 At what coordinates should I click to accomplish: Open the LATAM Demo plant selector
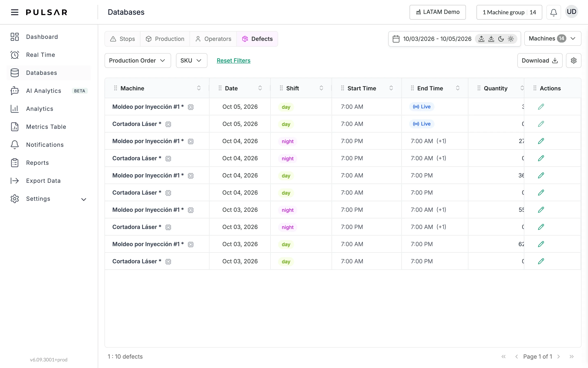coord(437,12)
